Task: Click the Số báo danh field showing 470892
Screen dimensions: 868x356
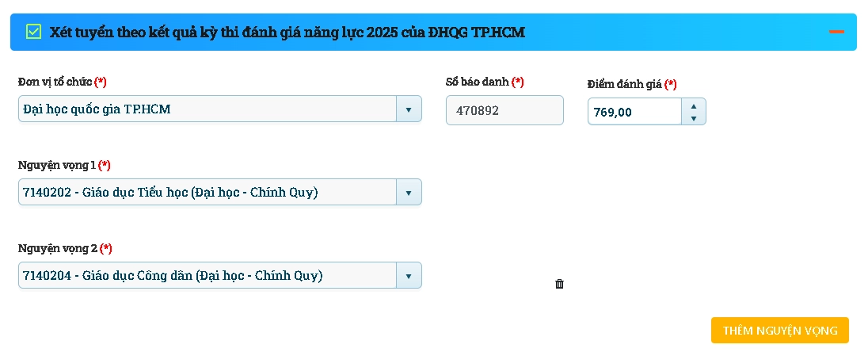Action: pyautogui.click(x=504, y=110)
